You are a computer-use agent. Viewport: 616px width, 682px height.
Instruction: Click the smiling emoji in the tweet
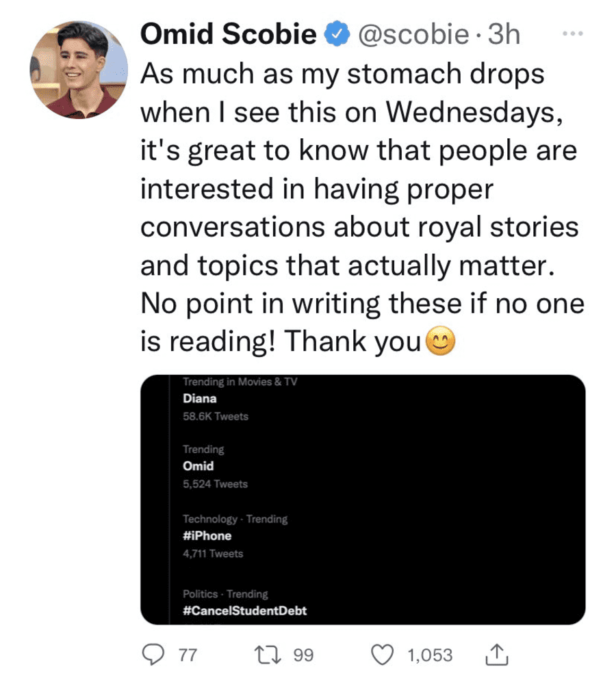click(x=440, y=340)
